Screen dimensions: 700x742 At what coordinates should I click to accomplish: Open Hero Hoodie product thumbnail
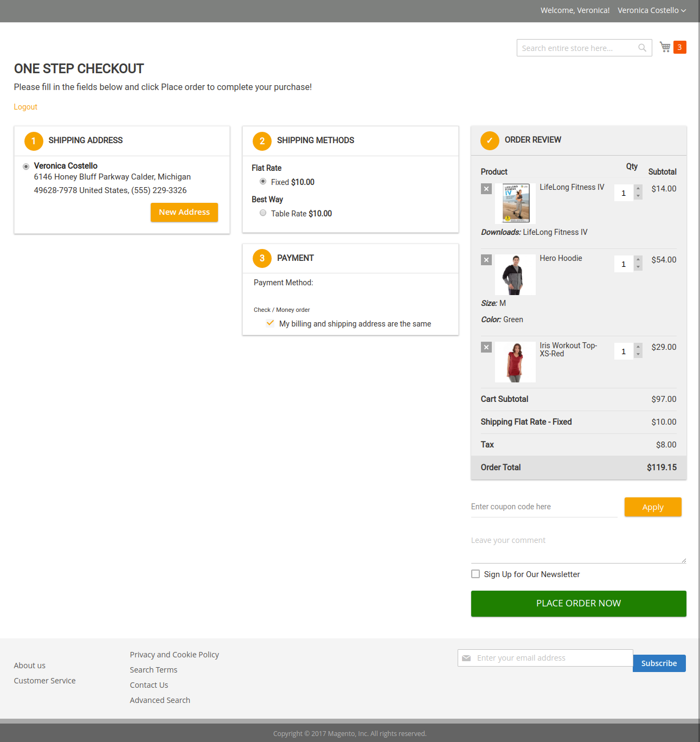[x=515, y=275]
